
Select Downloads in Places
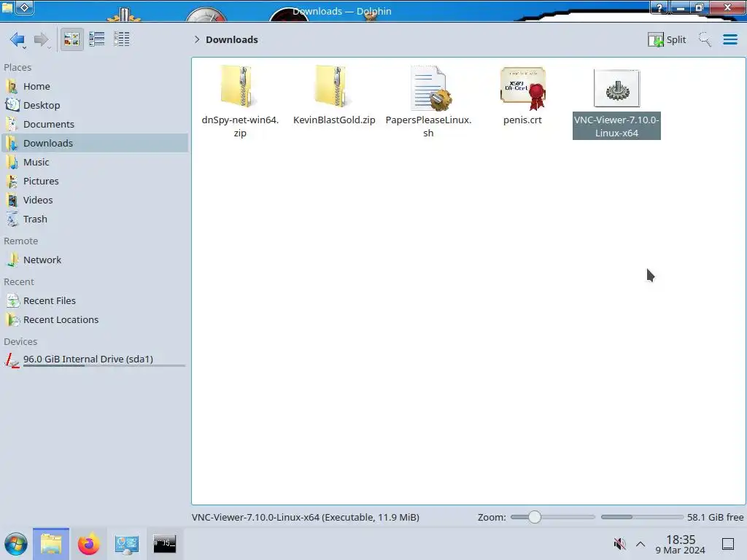point(95,144)
